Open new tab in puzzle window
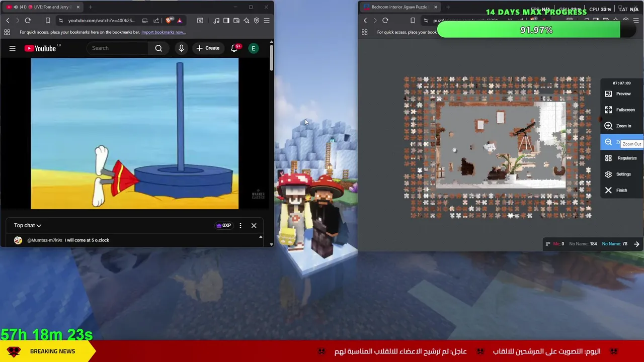The width and height of the screenshot is (644, 362). coord(448,7)
